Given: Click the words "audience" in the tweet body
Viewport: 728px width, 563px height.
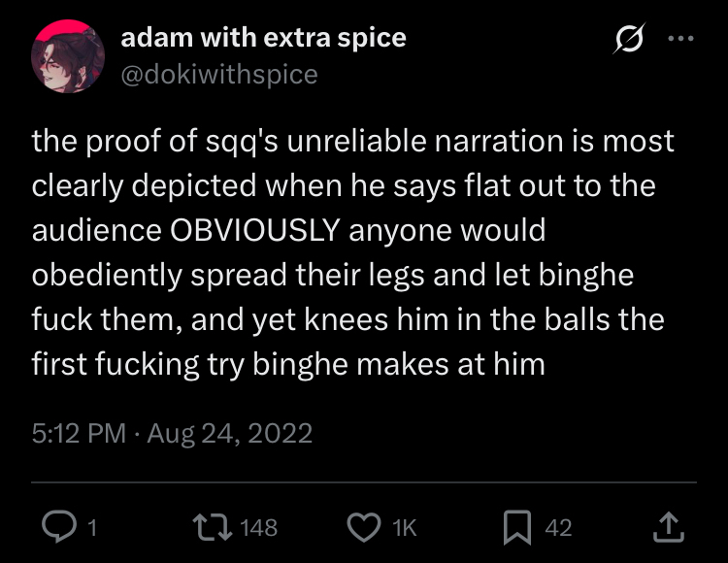Looking at the screenshot, I should click(x=97, y=230).
